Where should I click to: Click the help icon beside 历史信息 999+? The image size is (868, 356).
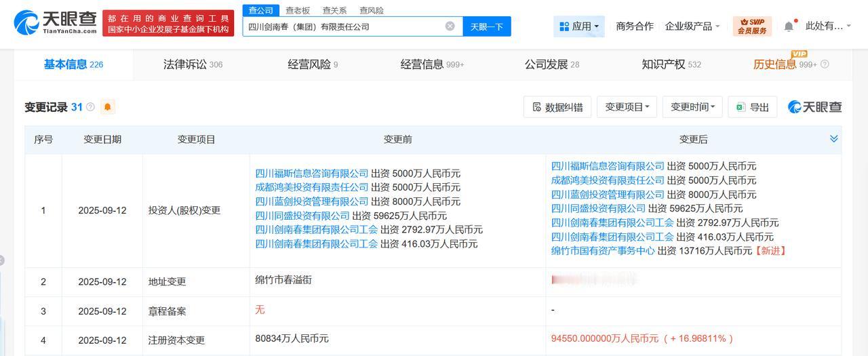(x=825, y=64)
